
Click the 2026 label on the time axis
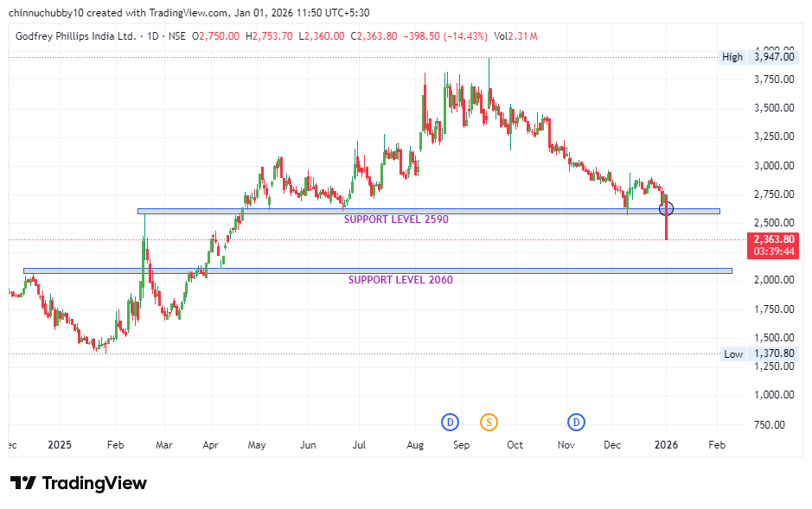click(x=666, y=445)
